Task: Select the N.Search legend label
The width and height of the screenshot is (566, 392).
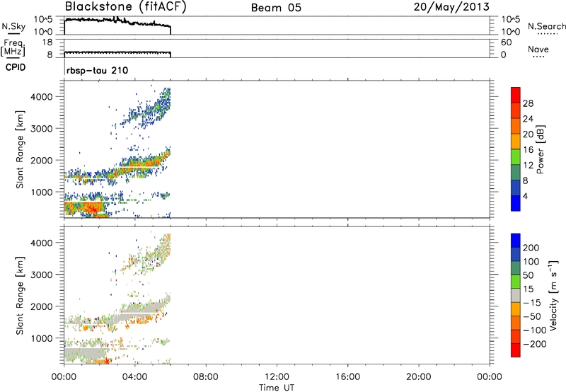Action: [x=546, y=26]
